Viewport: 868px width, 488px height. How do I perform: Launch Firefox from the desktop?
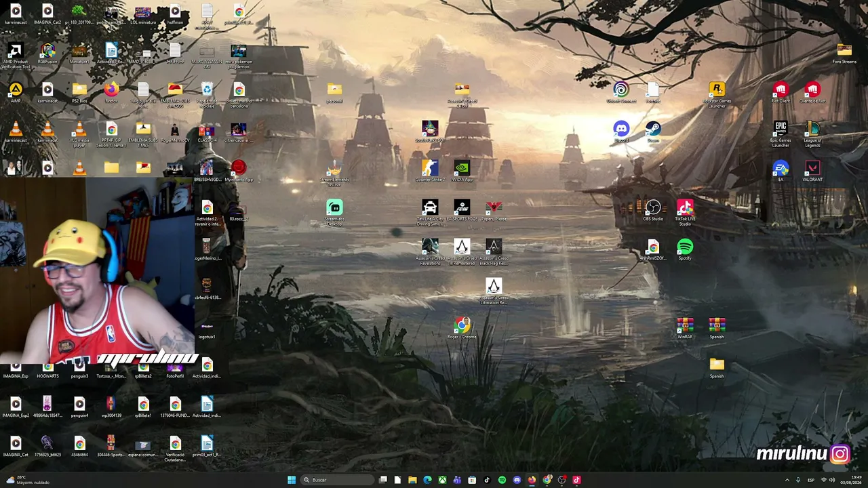click(x=111, y=94)
